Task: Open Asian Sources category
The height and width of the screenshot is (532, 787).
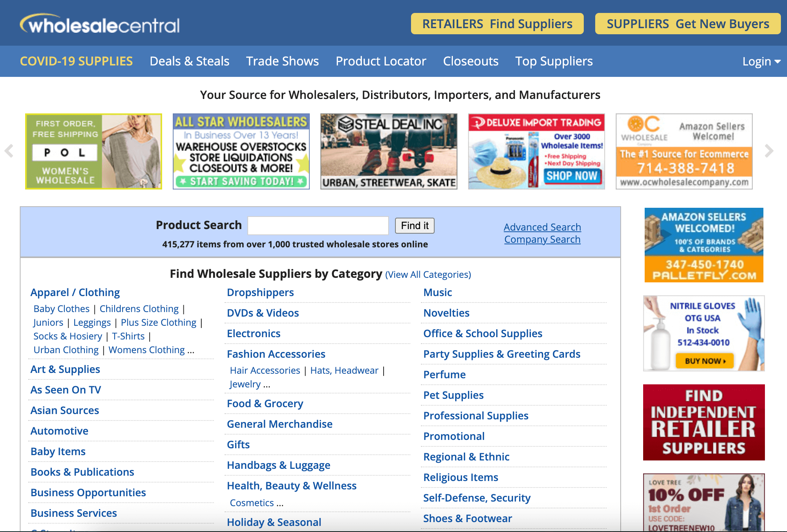Action: 65,410
